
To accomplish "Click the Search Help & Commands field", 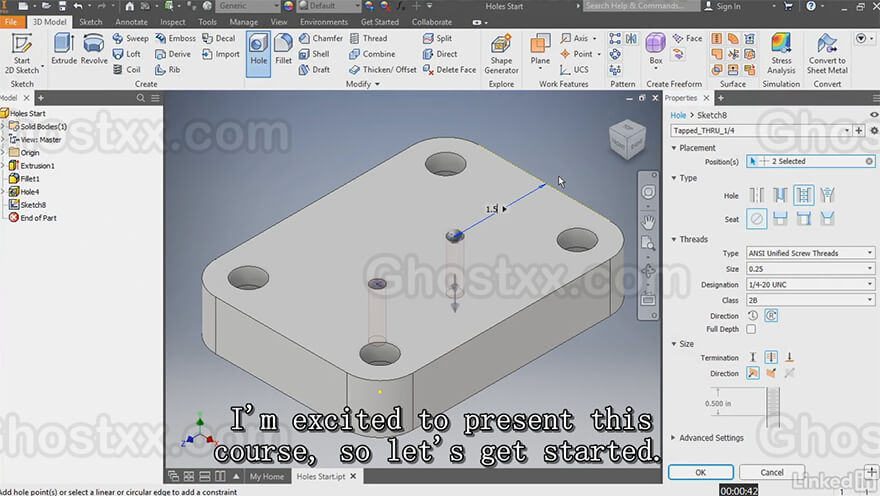I will 641,6.
